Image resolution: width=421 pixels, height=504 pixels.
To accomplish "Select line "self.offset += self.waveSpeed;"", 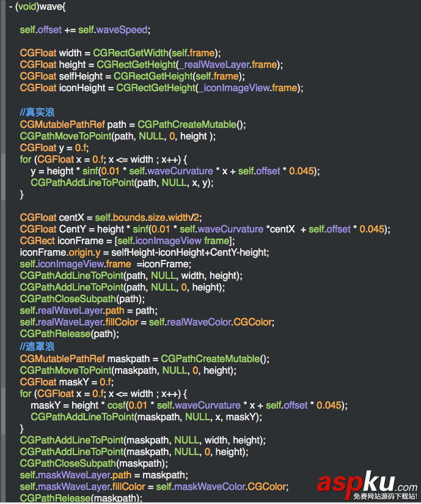I will pos(85,30).
